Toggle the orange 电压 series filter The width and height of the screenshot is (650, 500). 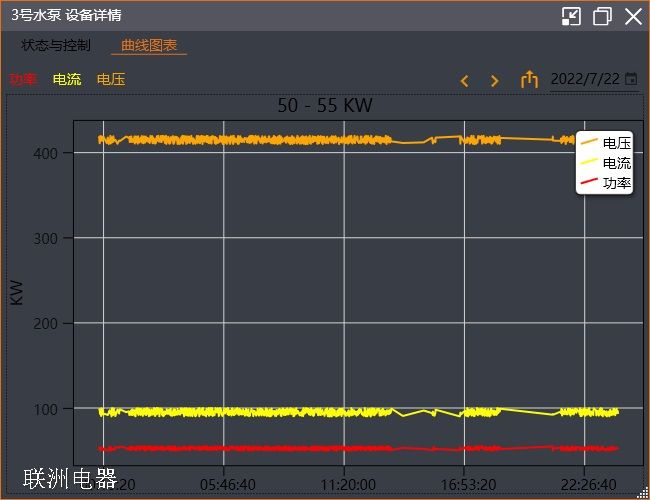click(x=111, y=80)
